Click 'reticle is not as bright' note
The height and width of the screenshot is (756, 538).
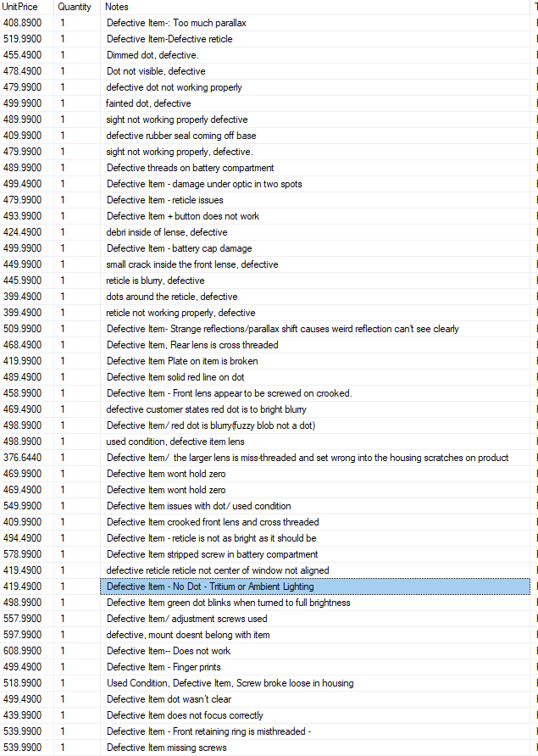[x=315, y=538]
